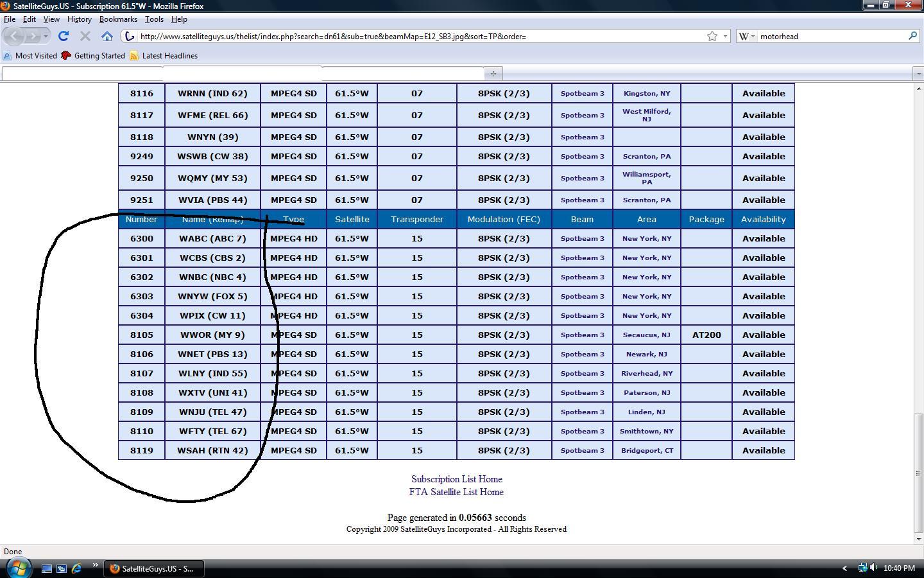The image size is (924, 578).
Task: Select the AT200 package cell
Action: (706, 335)
